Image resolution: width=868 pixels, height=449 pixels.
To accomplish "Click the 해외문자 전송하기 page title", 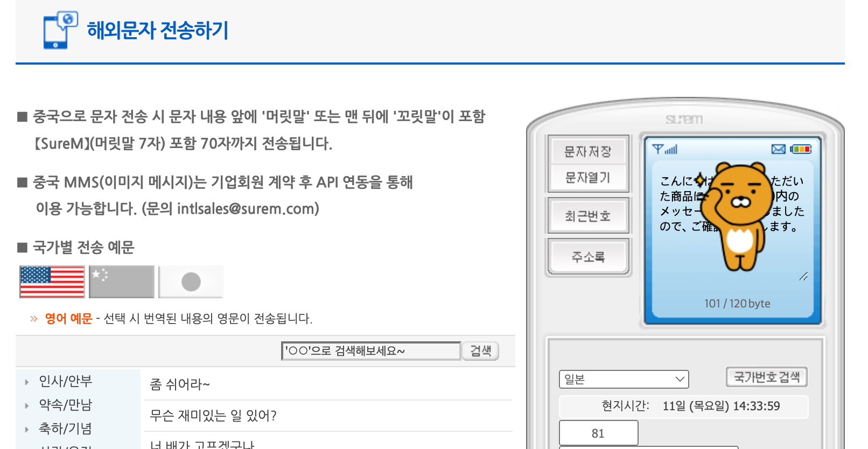I will click(x=158, y=30).
